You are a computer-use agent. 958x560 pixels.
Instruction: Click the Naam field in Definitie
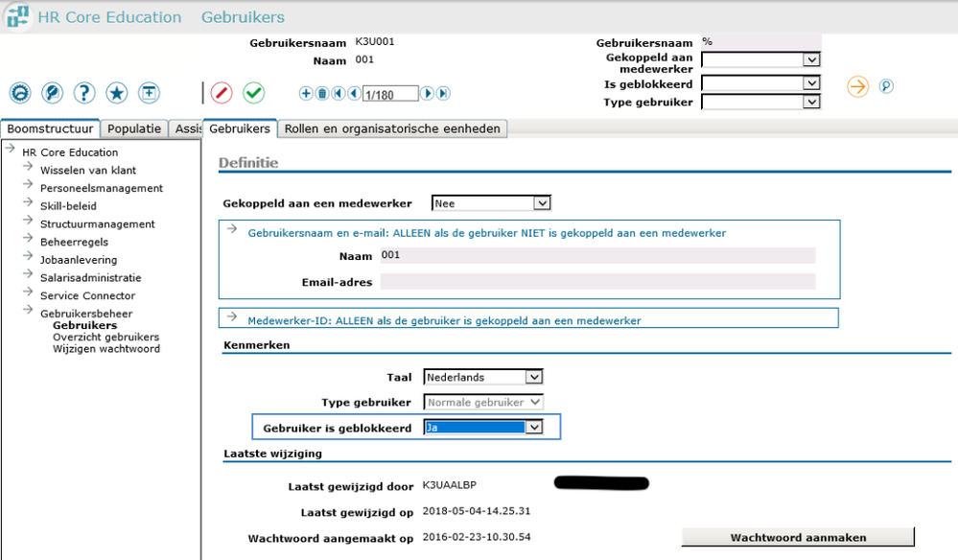click(x=597, y=255)
